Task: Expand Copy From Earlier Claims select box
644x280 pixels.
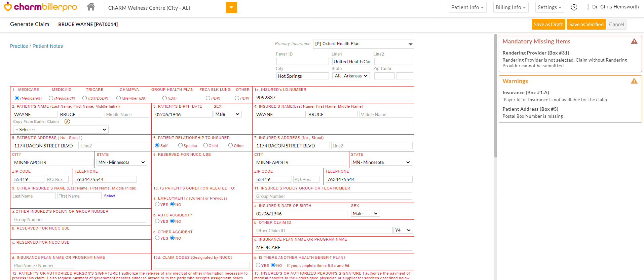Action: (61, 130)
